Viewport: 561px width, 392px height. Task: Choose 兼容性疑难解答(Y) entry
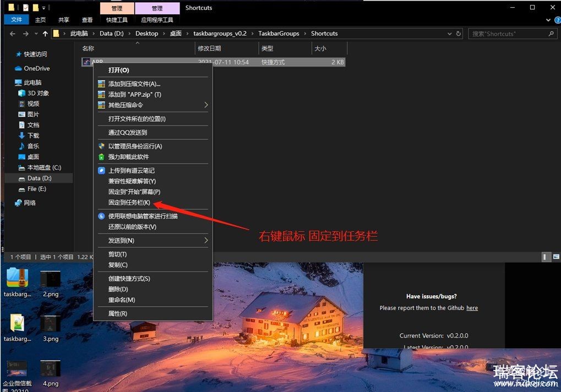click(152, 181)
